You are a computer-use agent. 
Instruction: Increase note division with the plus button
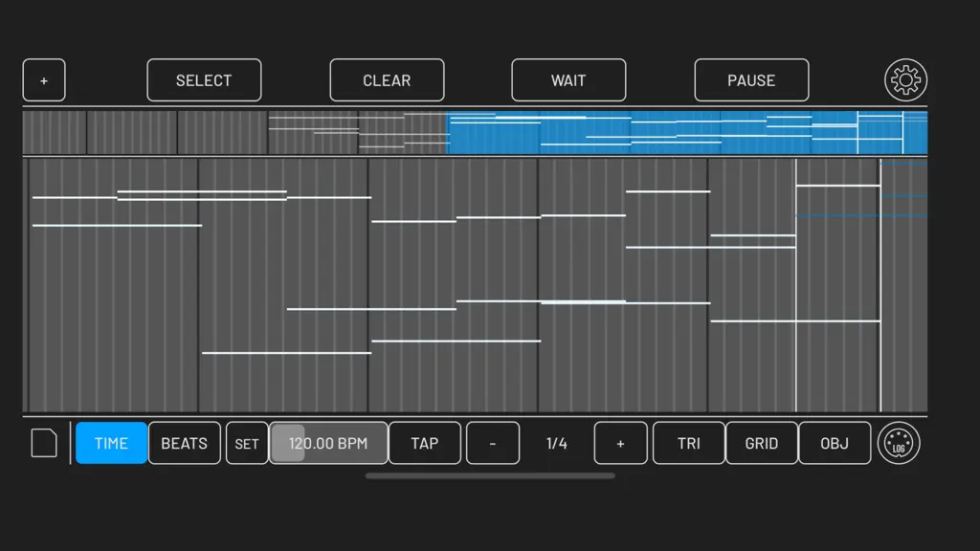coord(620,443)
